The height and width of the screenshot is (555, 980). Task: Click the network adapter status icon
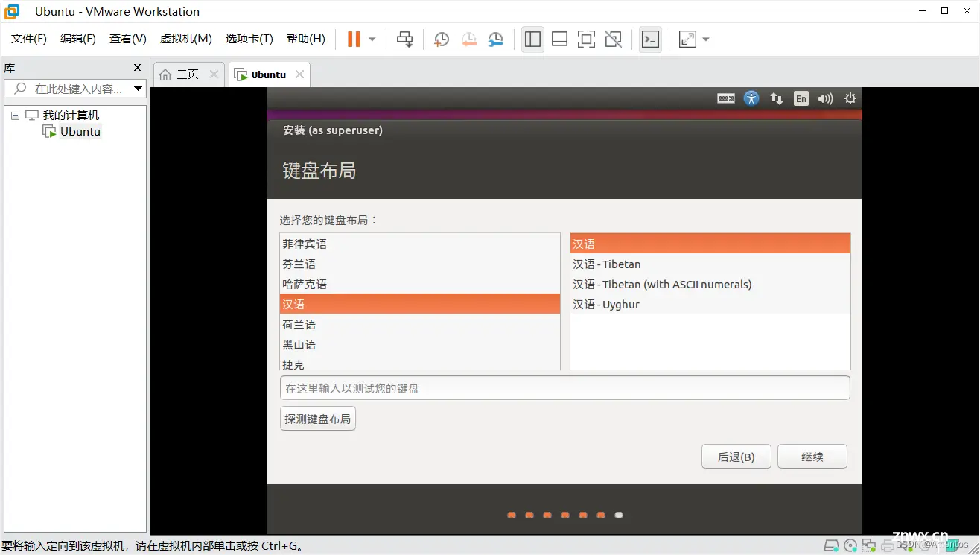click(x=868, y=545)
